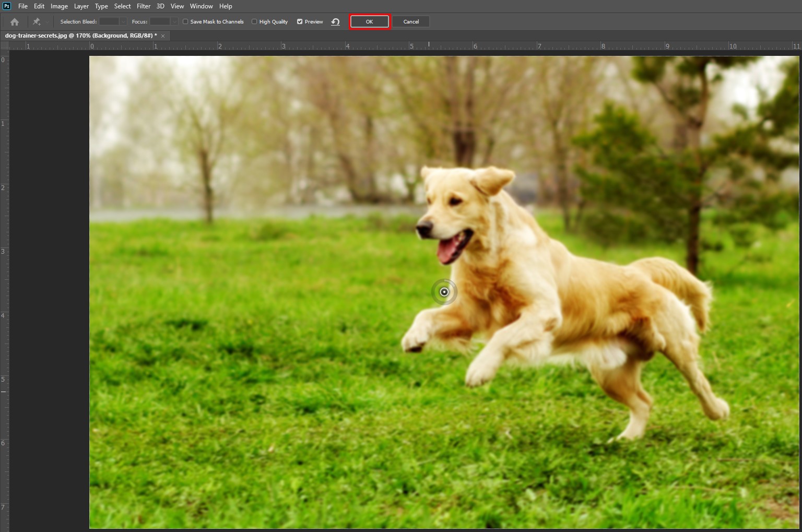Open the Window menu
802x532 pixels.
click(x=201, y=6)
